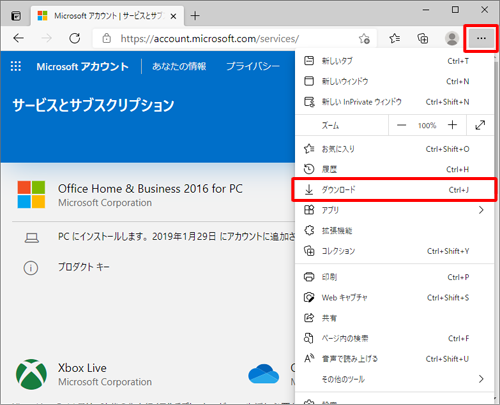Open the Collections toolbar icon

pos(423,39)
